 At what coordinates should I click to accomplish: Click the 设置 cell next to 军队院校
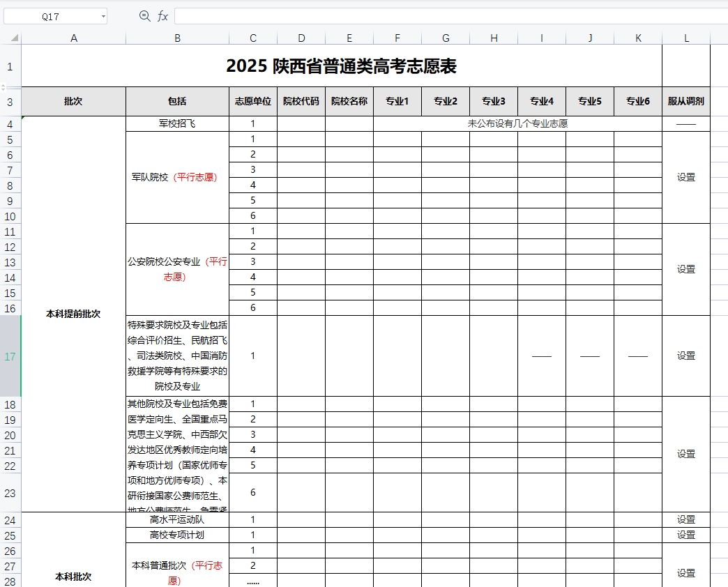pyautogui.click(x=685, y=177)
